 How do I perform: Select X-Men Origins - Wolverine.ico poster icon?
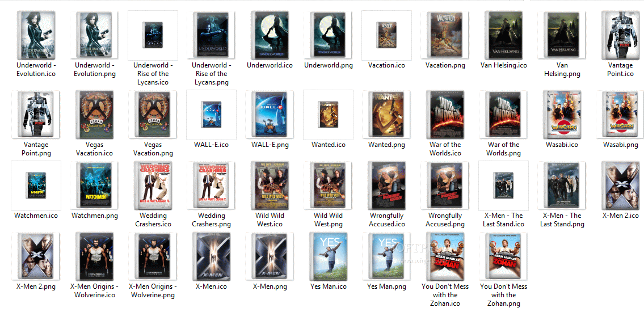point(94,256)
